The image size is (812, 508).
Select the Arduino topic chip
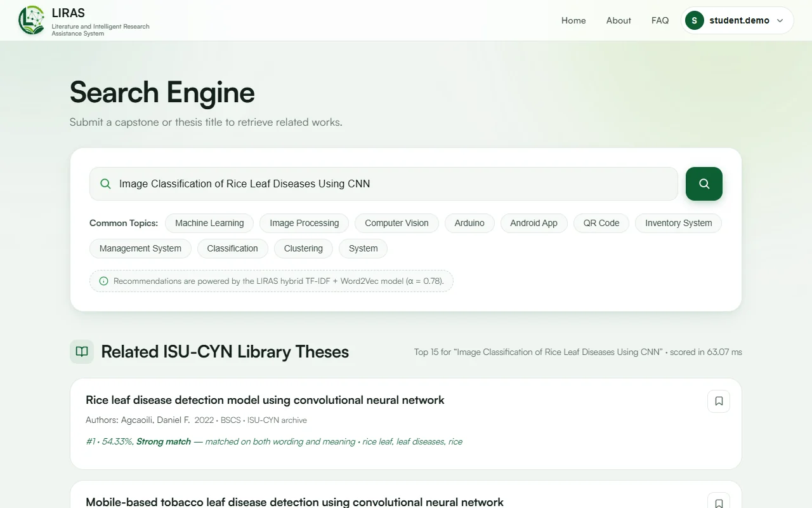point(469,223)
